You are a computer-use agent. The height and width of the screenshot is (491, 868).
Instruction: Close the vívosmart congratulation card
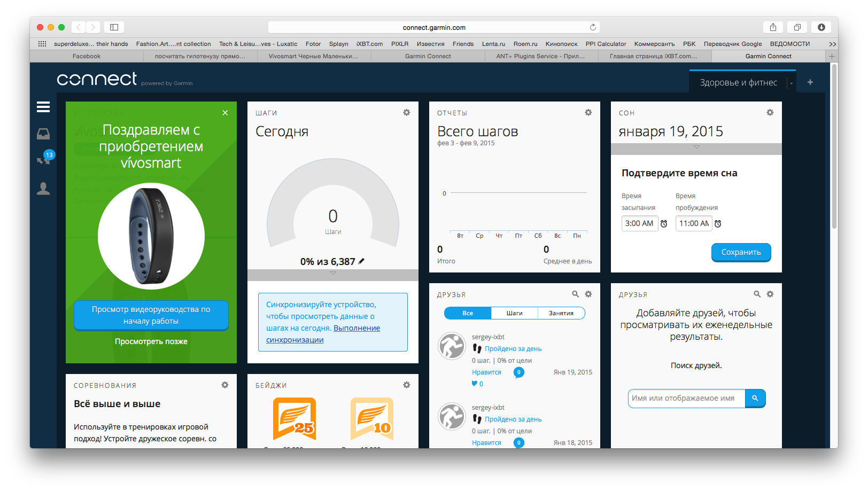pyautogui.click(x=225, y=113)
